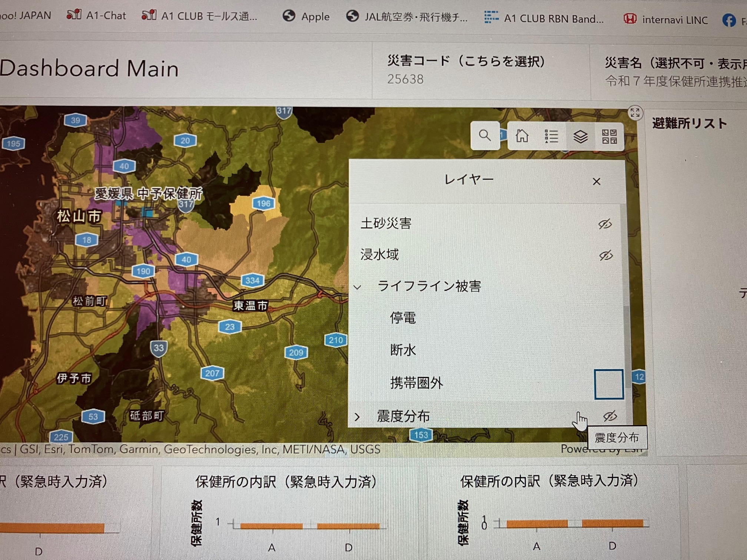Select the 断水 layer entry

(x=403, y=350)
